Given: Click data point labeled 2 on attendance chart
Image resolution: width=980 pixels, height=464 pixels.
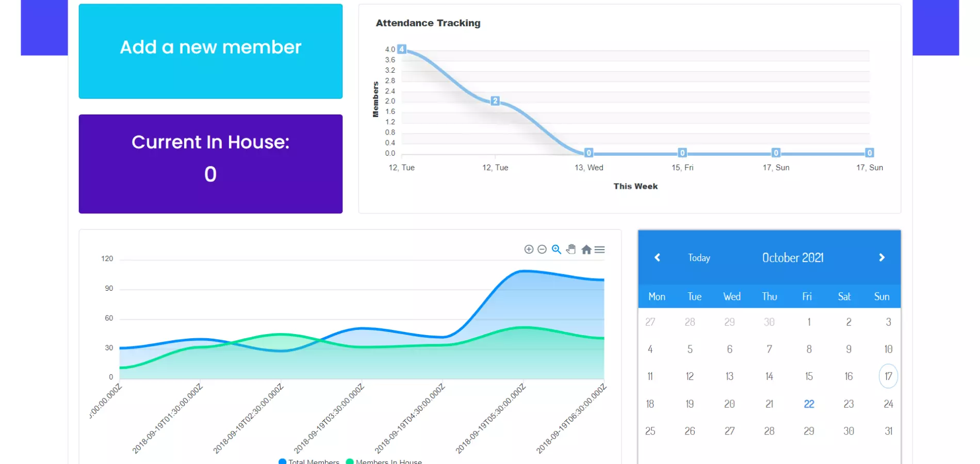Looking at the screenshot, I should (495, 101).
